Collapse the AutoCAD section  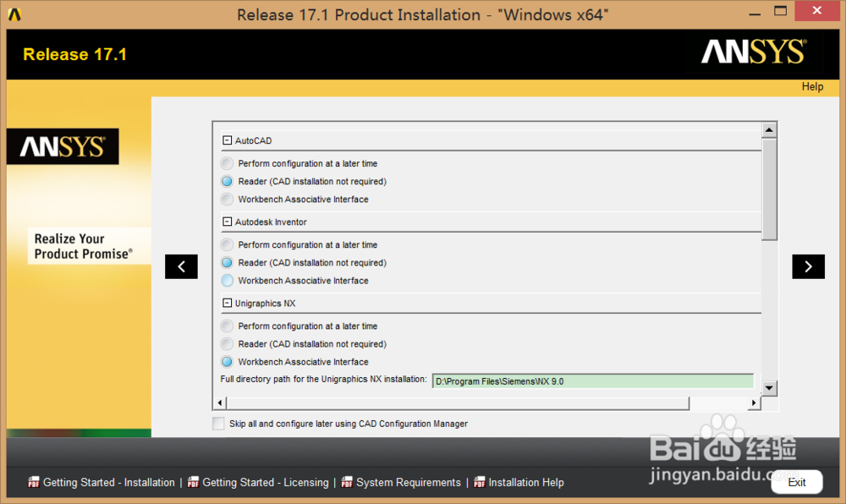click(x=227, y=140)
